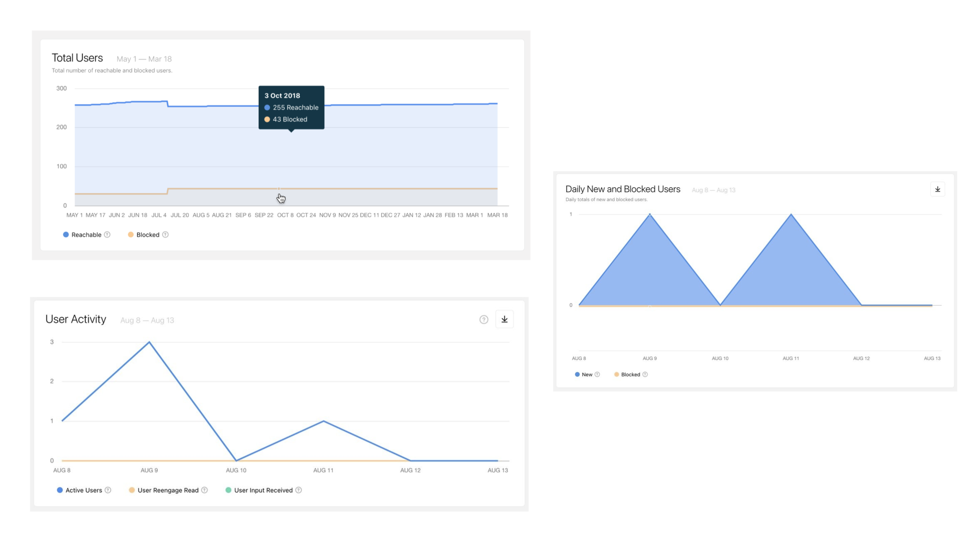Open help icon next to User Input Received
This screenshot has width=980, height=548.
[x=299, y=490]
